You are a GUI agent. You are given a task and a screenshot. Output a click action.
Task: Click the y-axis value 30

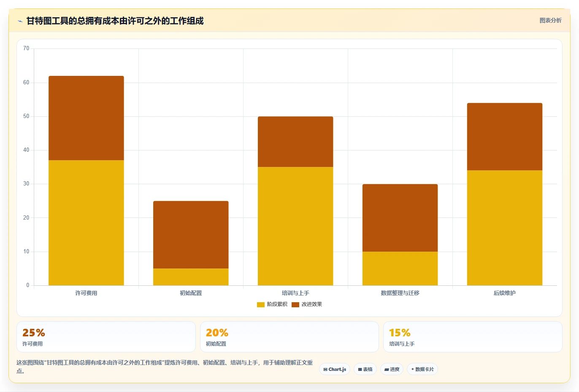(x=26, y=184)
